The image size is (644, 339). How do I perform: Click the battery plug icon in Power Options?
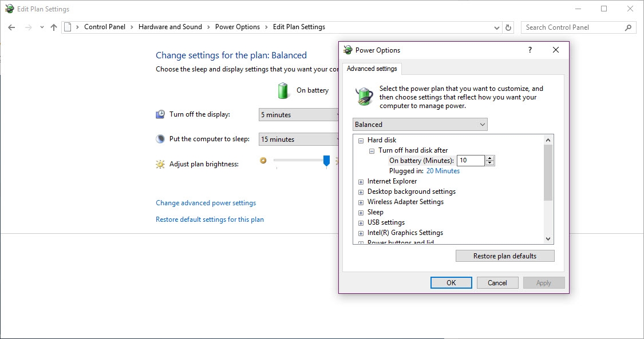364,97
